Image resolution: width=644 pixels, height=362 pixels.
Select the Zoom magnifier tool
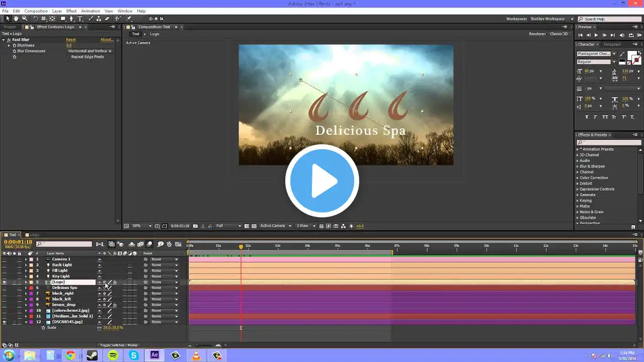(24, 19)
